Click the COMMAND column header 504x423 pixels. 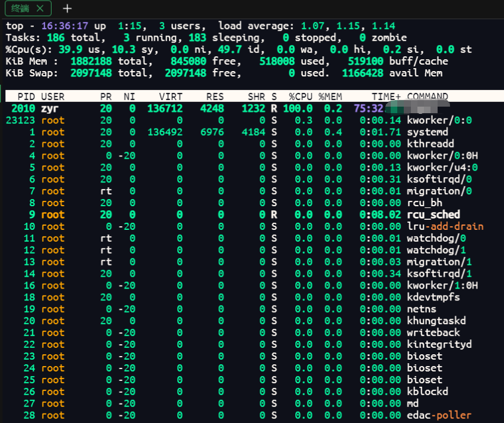coord(427,97)
